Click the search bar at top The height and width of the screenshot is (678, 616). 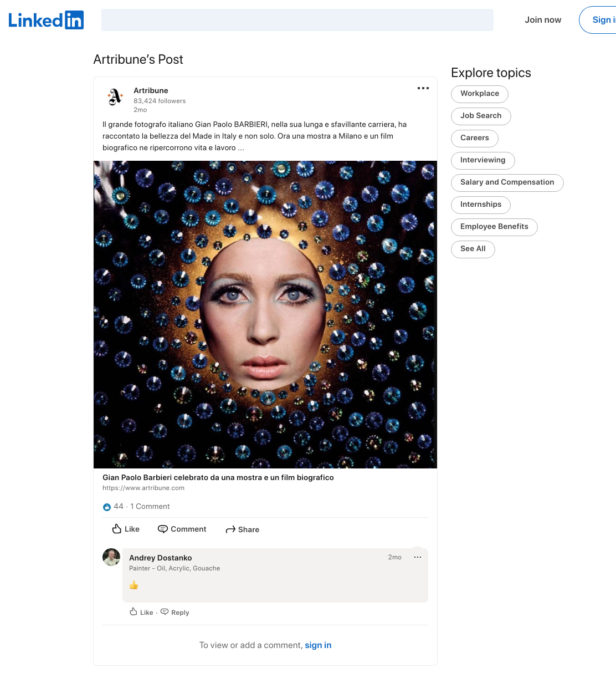pyautogui.click(x=297, y=20)
